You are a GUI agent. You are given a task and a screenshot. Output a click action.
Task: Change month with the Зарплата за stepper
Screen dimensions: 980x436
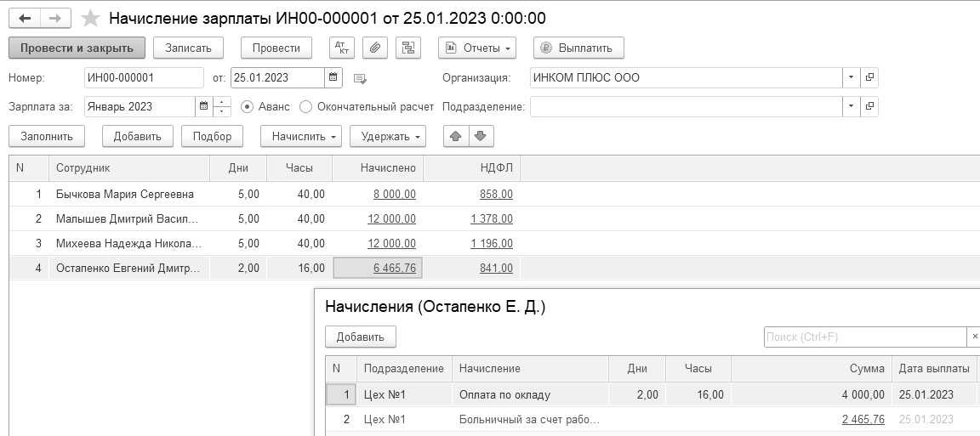pos(223,106)
